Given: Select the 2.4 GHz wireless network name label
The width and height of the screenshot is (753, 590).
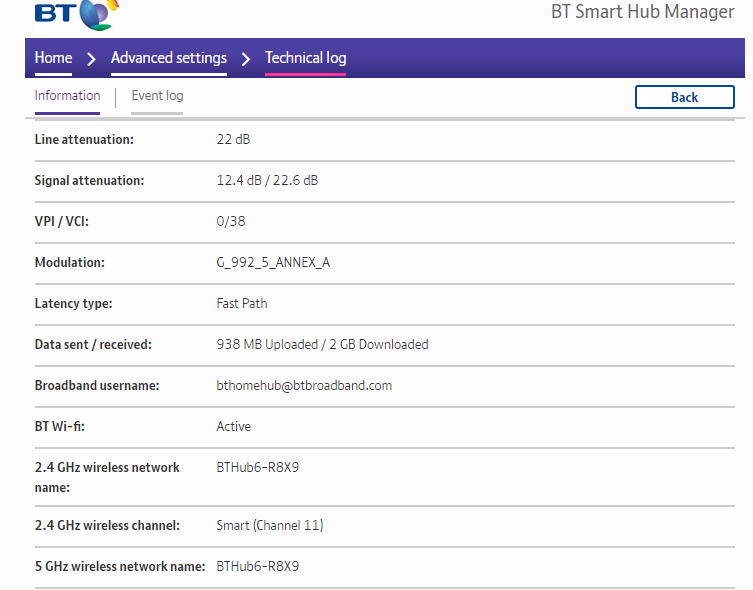Looking at the screenshot, I should point(107,477).
